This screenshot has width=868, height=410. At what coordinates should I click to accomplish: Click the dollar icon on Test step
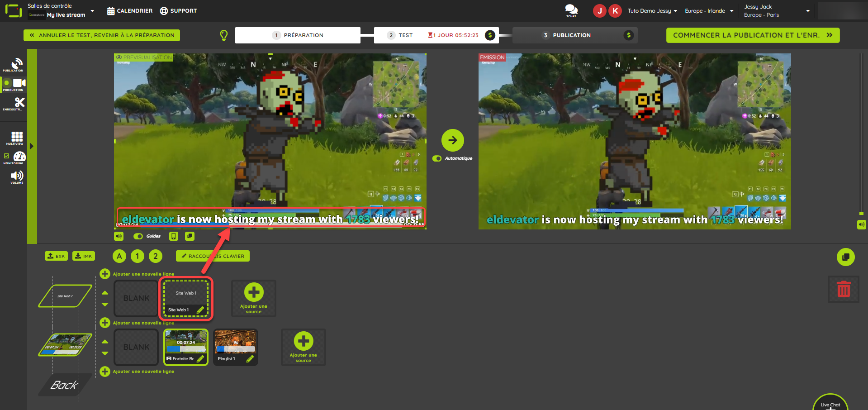point(490,35)
